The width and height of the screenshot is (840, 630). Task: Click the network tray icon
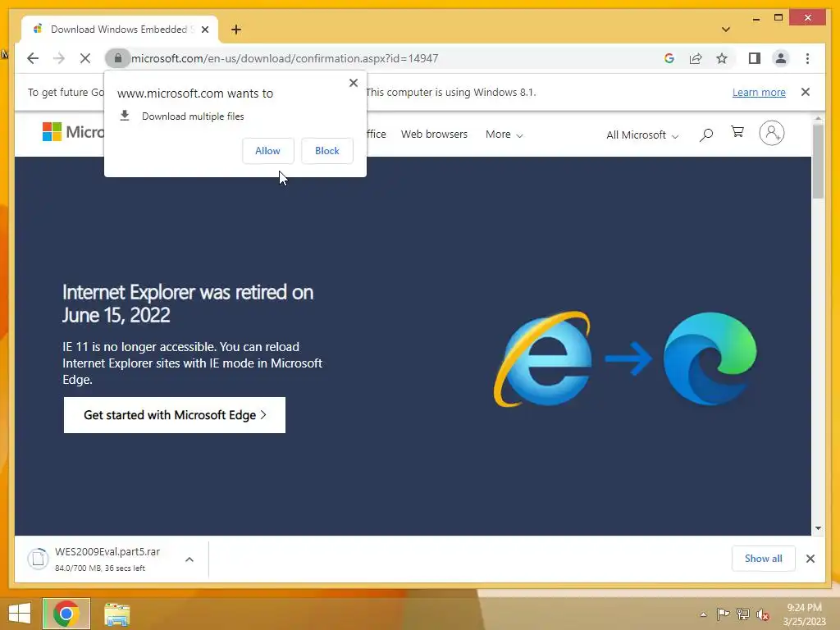(743, 614)
